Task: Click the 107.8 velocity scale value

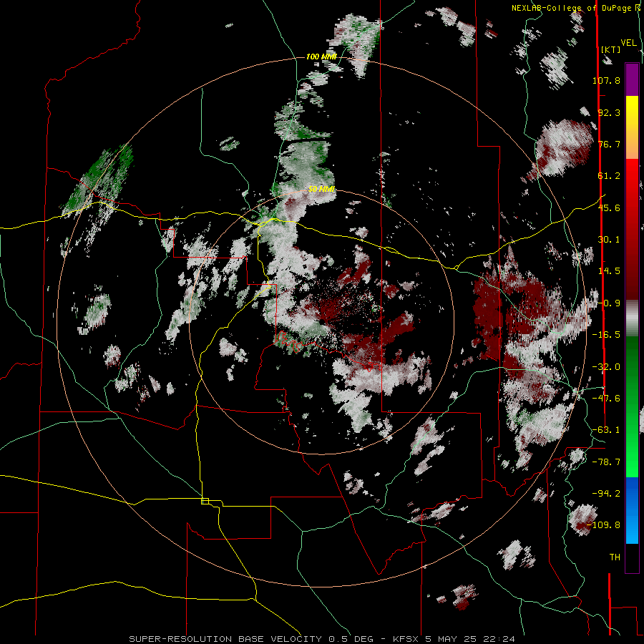Action: click(x=606, y=80)
